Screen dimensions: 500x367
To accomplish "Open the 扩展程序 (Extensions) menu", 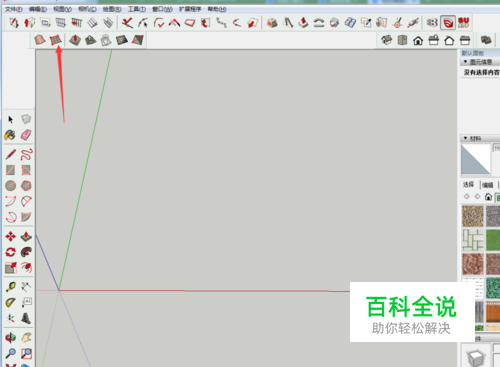I will click(190, 9).
